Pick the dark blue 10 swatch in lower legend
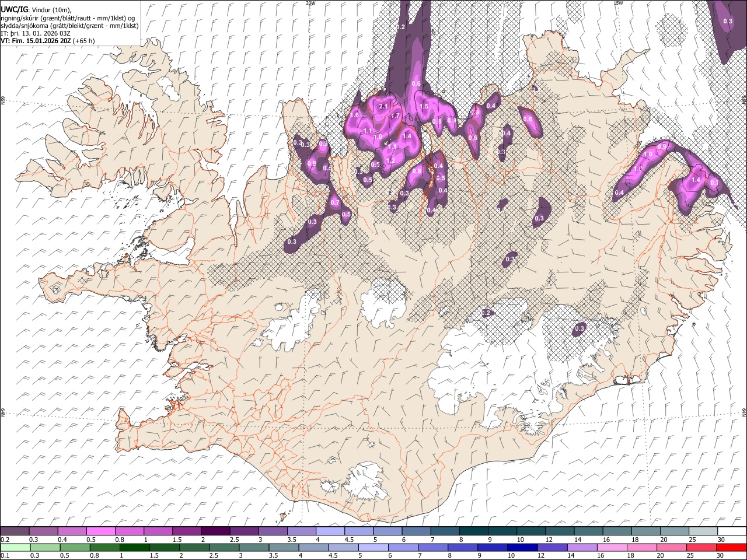Image resolution: width=747 pixels, height=560 pixels. pos(521,547)
